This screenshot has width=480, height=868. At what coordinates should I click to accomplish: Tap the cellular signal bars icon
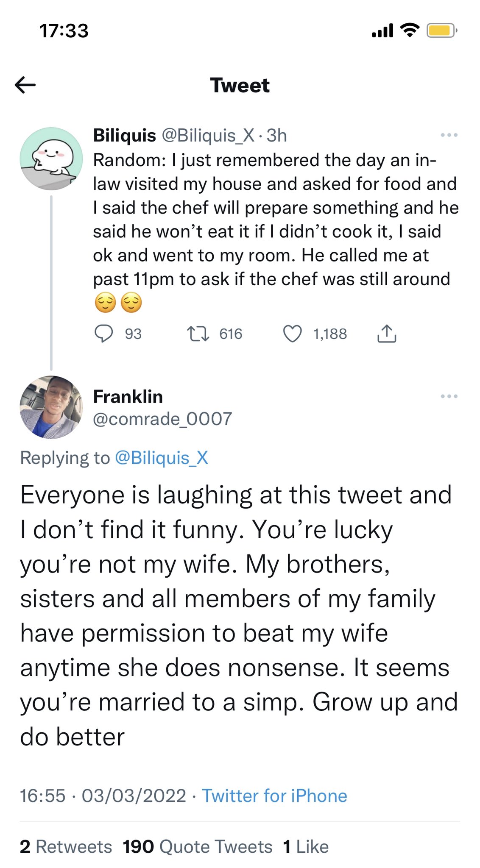(x=382, y=31)
